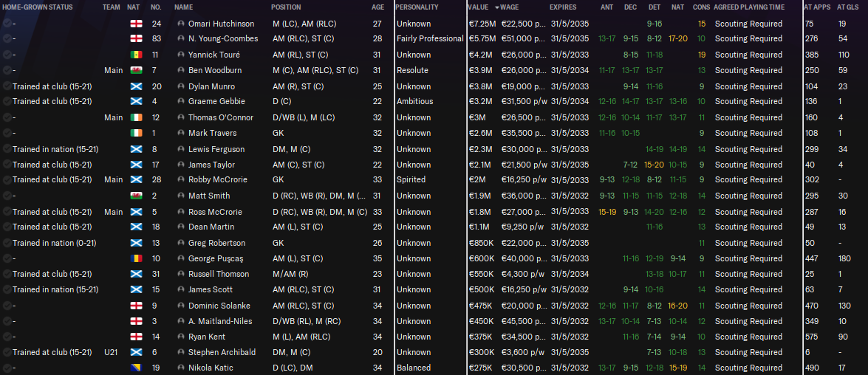Screen dimensions: 868x375
Task: Sort by the Age column header
Action: coord(377,7)
